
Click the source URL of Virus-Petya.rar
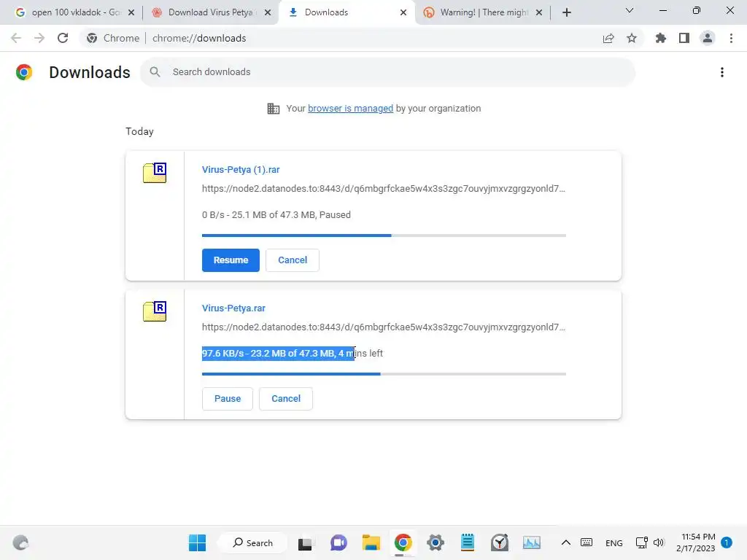coord(384,327)
